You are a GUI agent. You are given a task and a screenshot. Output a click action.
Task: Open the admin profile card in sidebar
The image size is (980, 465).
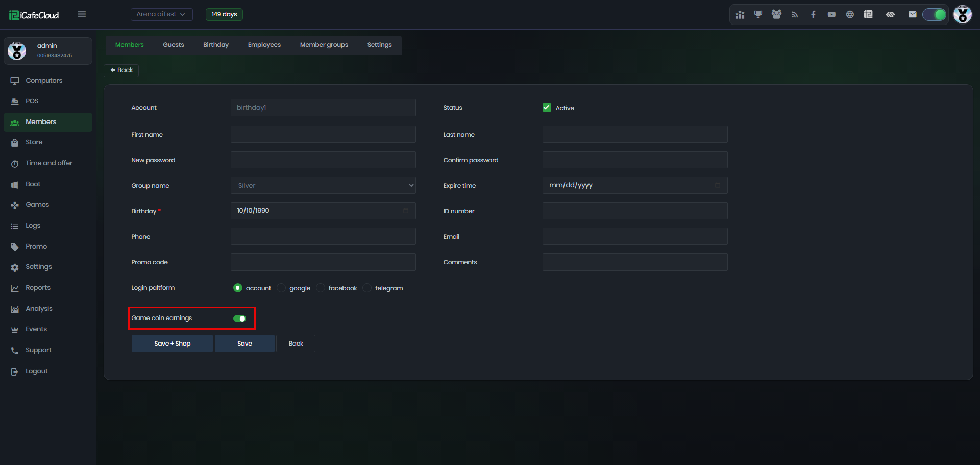pos(48,51)
